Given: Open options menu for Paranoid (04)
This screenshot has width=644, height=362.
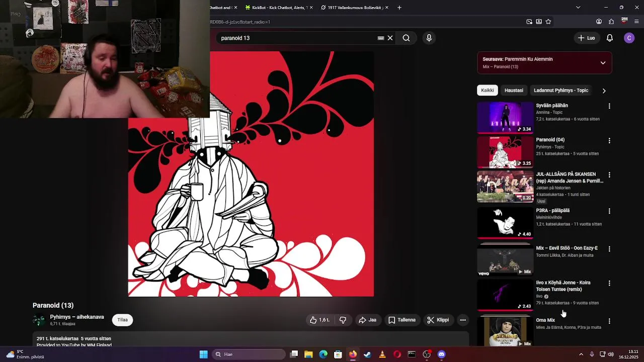Looking at the screenshot, I should (609, 141).
